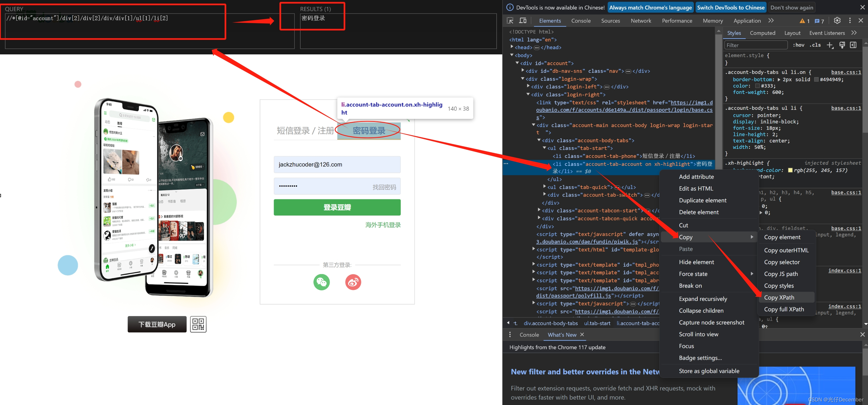Image resolution: width=868 pixels, height=405 pixels.
Task: Click the More tools chevron icon
Action: 772,22
